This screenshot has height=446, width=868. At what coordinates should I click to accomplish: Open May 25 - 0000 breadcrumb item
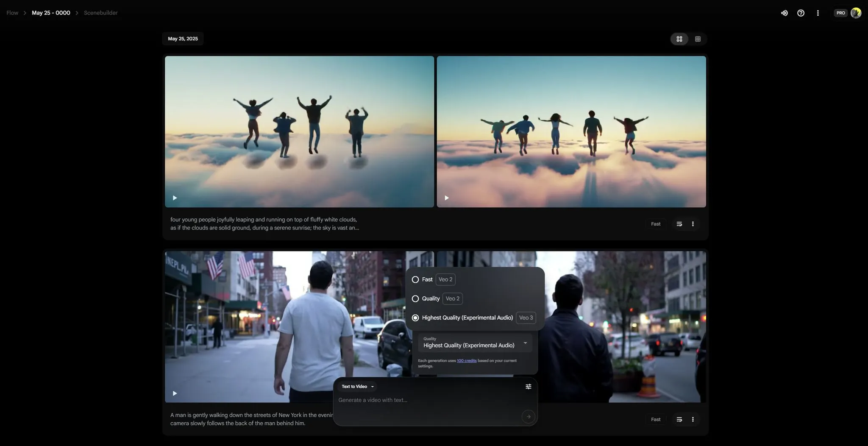click(51, 13)
